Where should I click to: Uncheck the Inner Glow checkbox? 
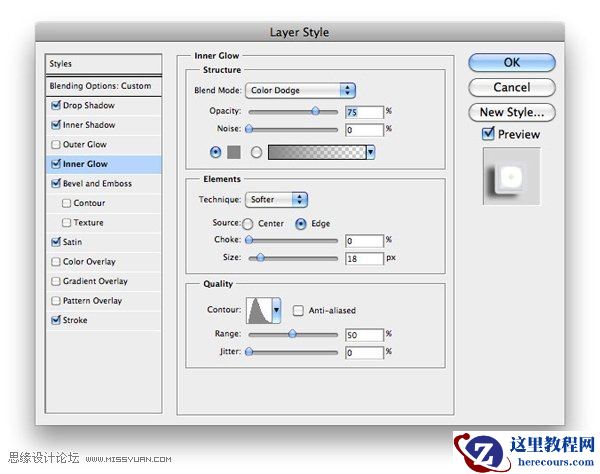pyautogui.click(x=56, y=164)
